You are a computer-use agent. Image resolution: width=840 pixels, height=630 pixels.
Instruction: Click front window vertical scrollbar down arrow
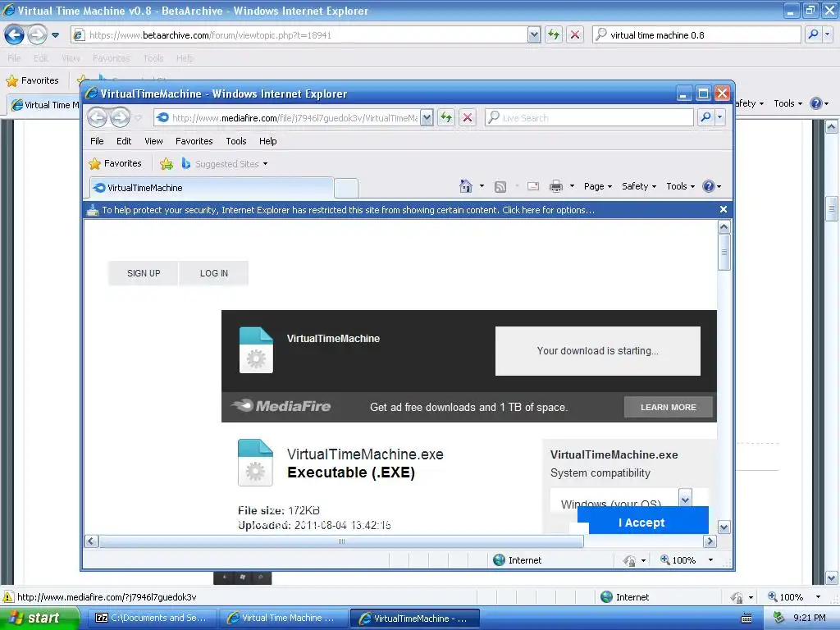tap(724, 527)
